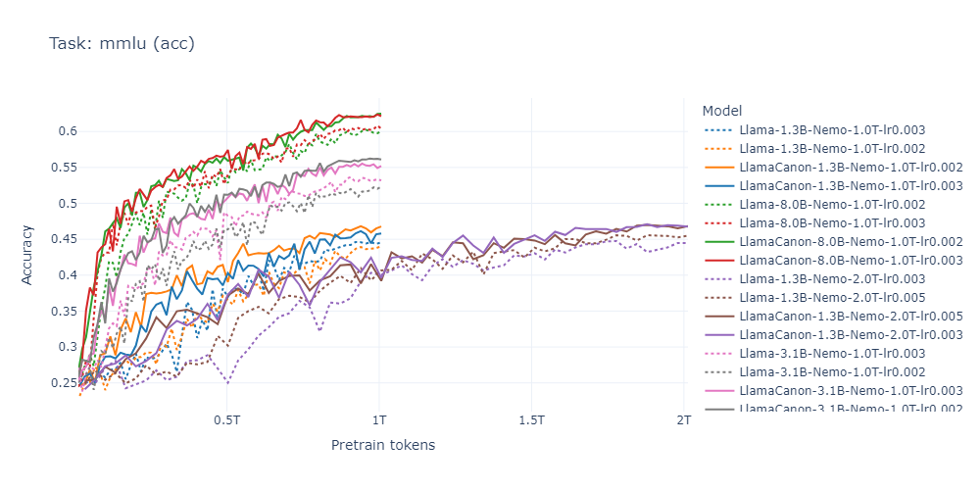The height and width of the screenshot is (490, 980).
Task: Toggle Llama-1.3B-Nemo-1.0T-lr0.003 legend entry
Action: 832,130
